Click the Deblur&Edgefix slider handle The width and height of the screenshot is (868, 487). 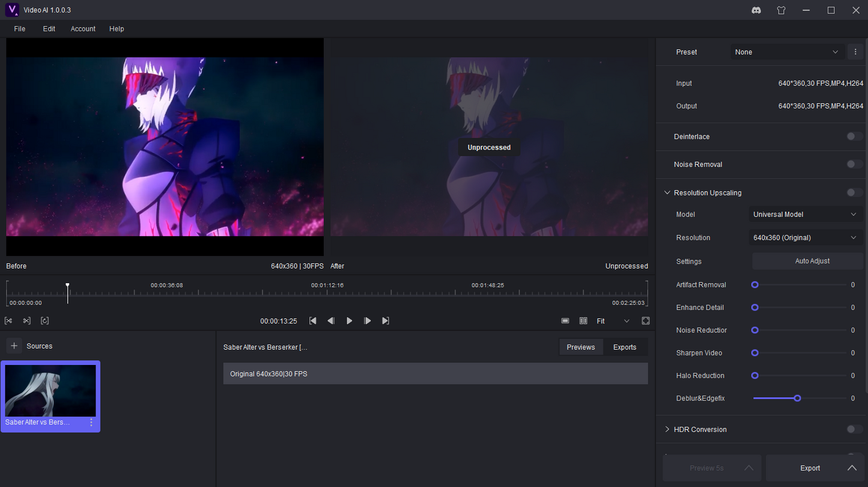click(797, 398)
